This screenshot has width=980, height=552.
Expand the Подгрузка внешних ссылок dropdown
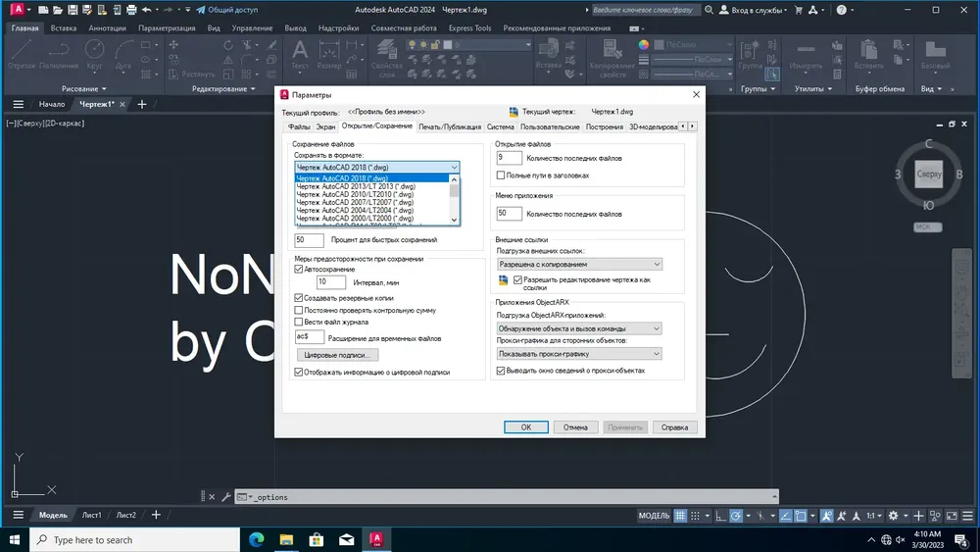pos(579,265)
